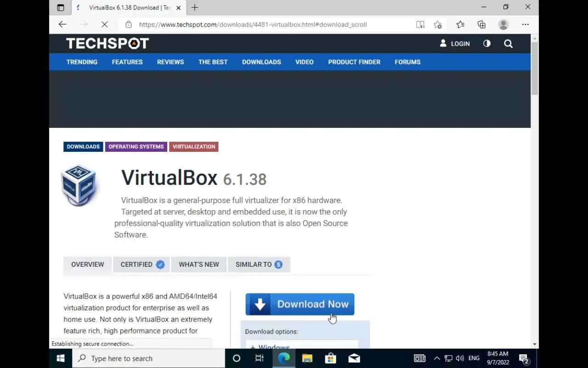Open Mail app from taskbar
Viewport: 588px width, 368px height.
(x=354, y=358)
